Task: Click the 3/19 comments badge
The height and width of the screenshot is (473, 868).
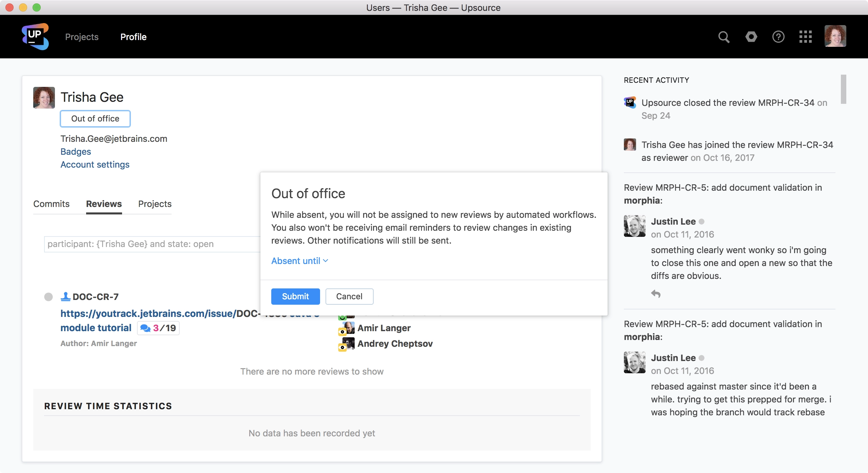Action: tap(158, 328)
